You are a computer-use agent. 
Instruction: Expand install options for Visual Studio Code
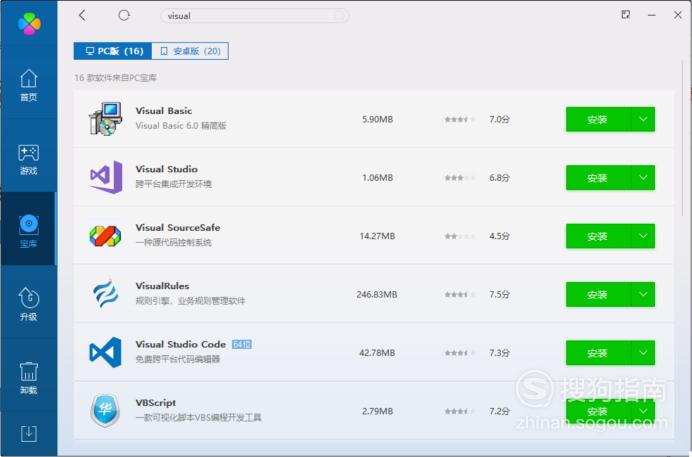point(643,353)
